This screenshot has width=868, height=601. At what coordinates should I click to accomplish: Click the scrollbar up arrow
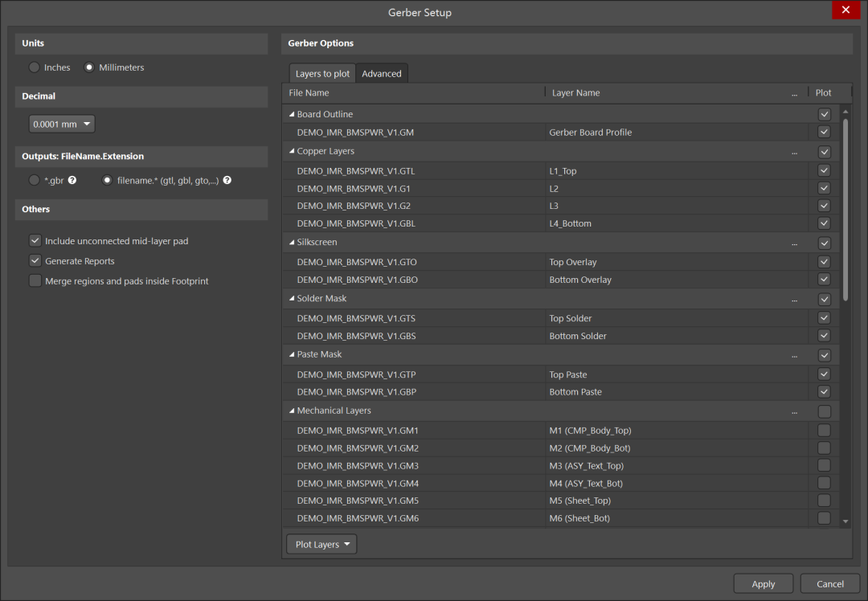coord(845,112)
